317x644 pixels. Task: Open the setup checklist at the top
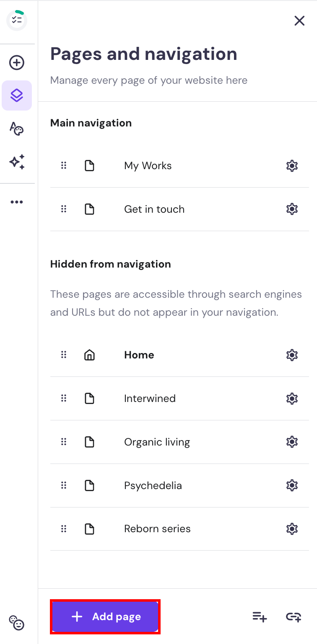[16, 20]
